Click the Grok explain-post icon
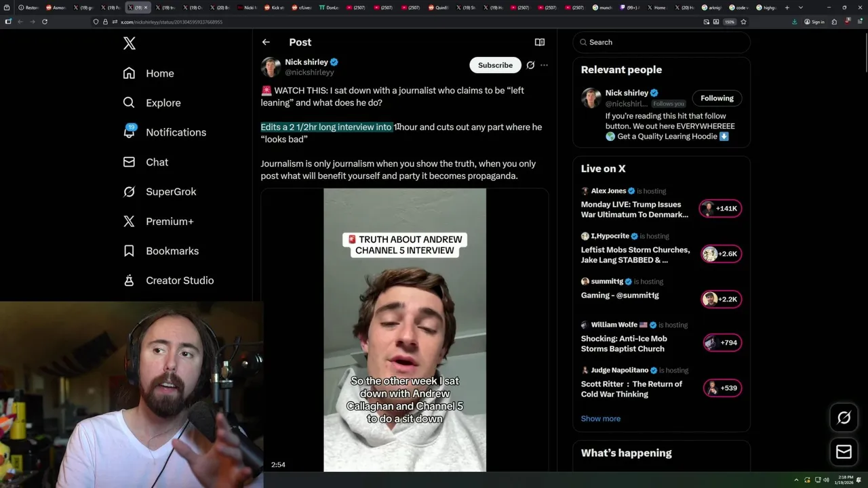Screen dimensions: 868x488 point(530,65)
